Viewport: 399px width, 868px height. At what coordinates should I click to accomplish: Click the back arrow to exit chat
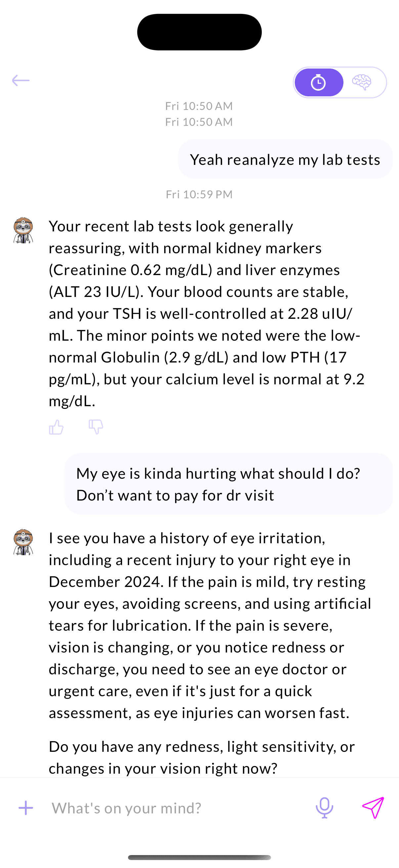click(x=21, y=80)
